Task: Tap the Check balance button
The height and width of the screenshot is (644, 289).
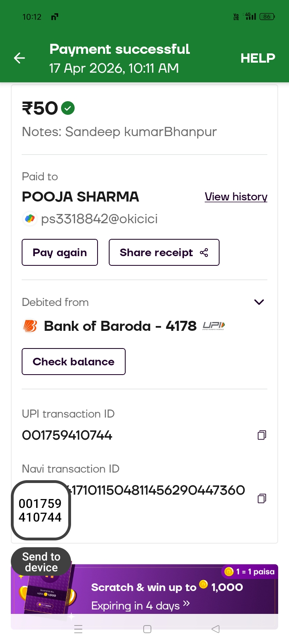Action: coord(73,361)
